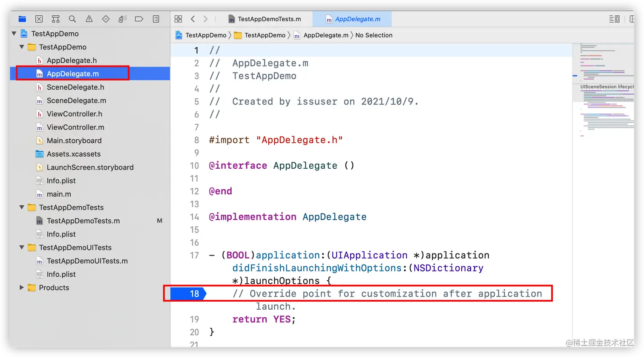Image resolution: width=644 pixels, height=357 pixels.
Task: Open the Project navigator folder icon
Action: coord(22,19)
